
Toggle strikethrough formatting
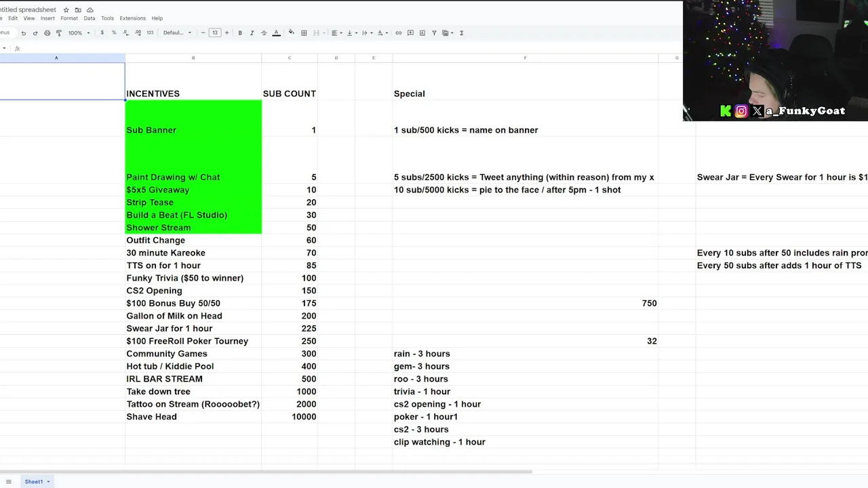[264, 33]
